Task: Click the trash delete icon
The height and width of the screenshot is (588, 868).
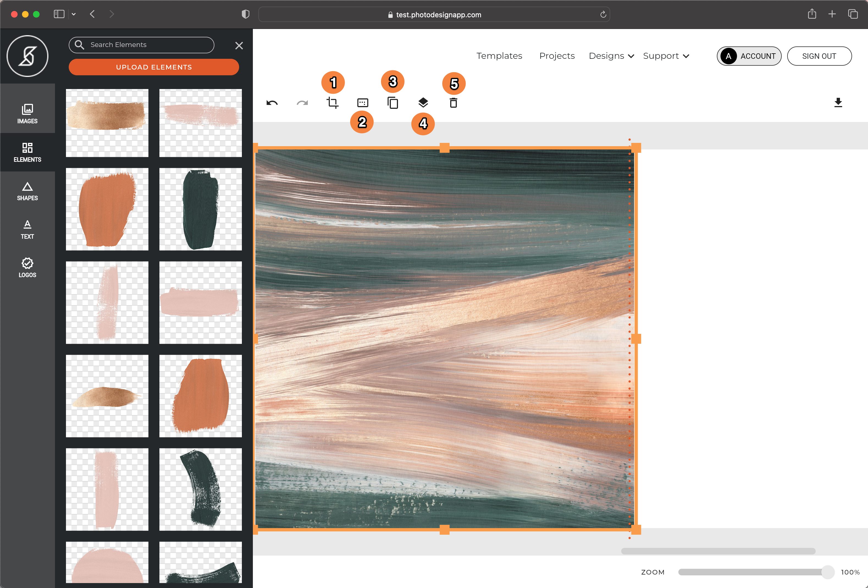Action: pyautogui.click(x=454, y=103)
